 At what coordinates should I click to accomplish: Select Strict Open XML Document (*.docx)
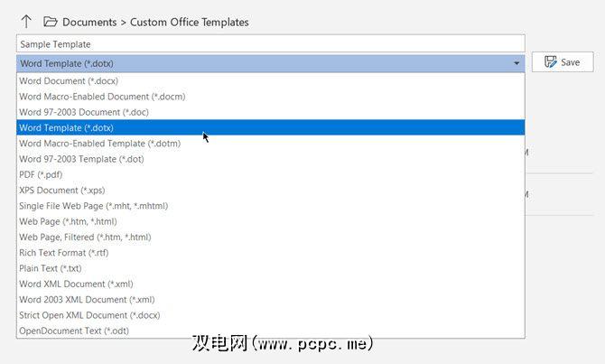click(89, 315)
